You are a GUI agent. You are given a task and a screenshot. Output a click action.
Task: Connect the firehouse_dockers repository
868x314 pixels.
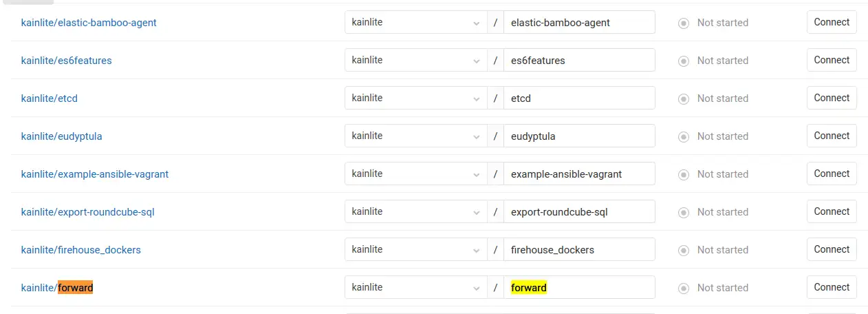tap(832, 249)
